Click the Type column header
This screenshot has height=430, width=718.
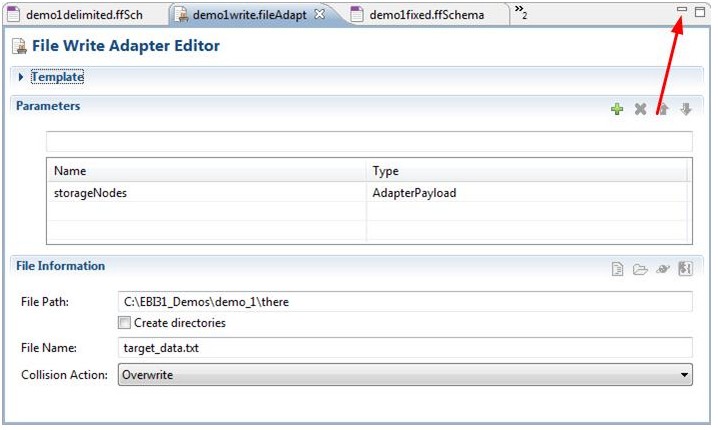tap(528, 171)
